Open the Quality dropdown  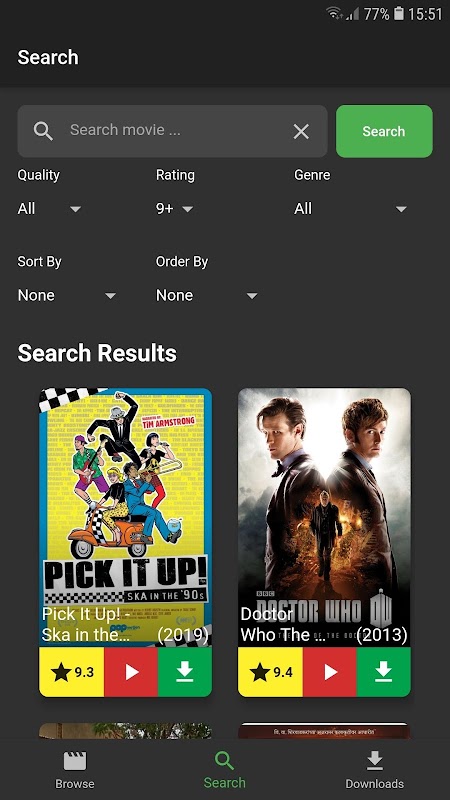coord(49,209)
